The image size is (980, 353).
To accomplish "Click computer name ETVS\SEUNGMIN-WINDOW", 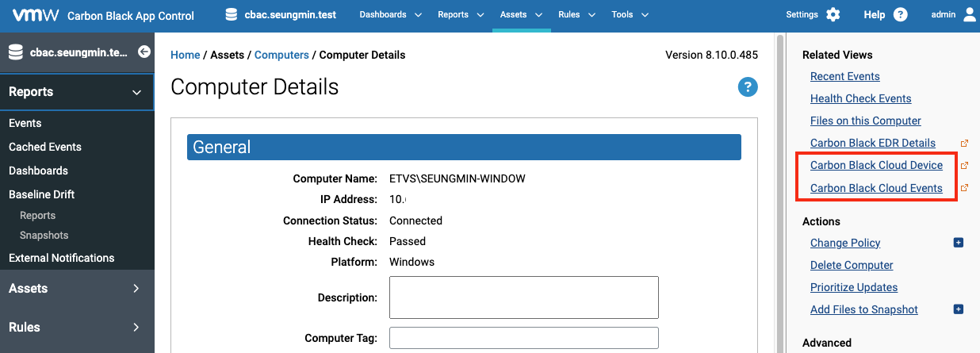I will pyautogui.click(x=457, y=179).
